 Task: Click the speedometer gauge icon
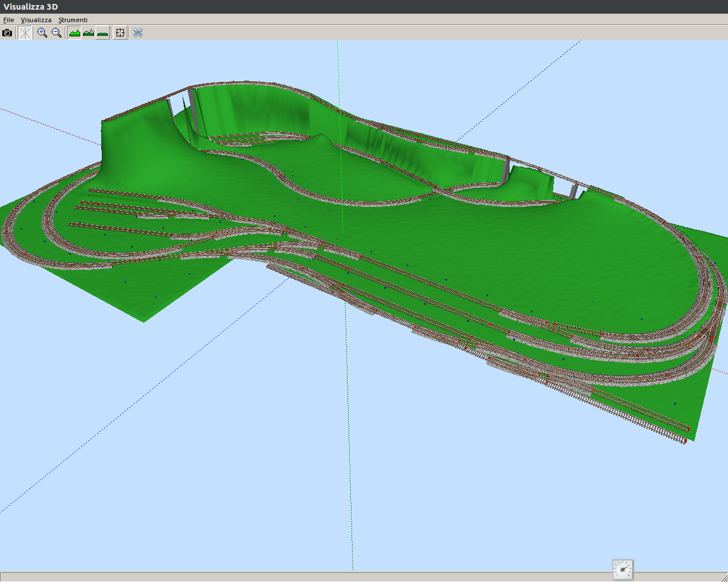tap(623, 569)
